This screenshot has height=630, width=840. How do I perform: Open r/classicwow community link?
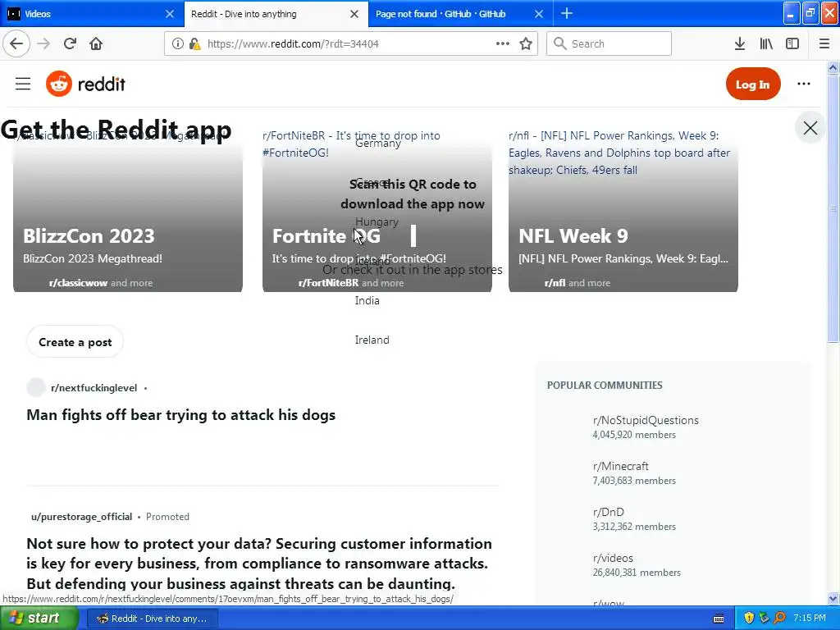[x=78, y=283]
